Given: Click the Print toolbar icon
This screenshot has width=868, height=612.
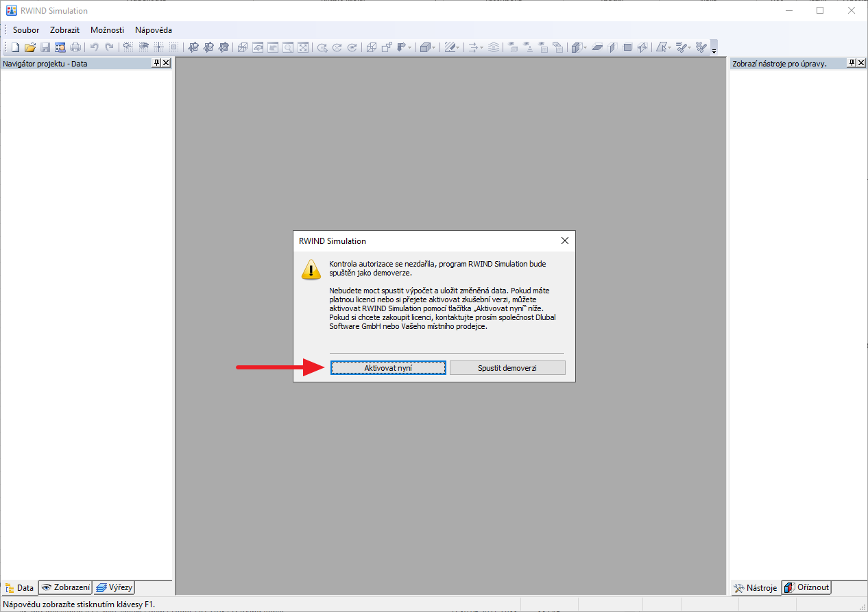Looking at the screenshot, I should pyautogui.click(x=75, y=47).
